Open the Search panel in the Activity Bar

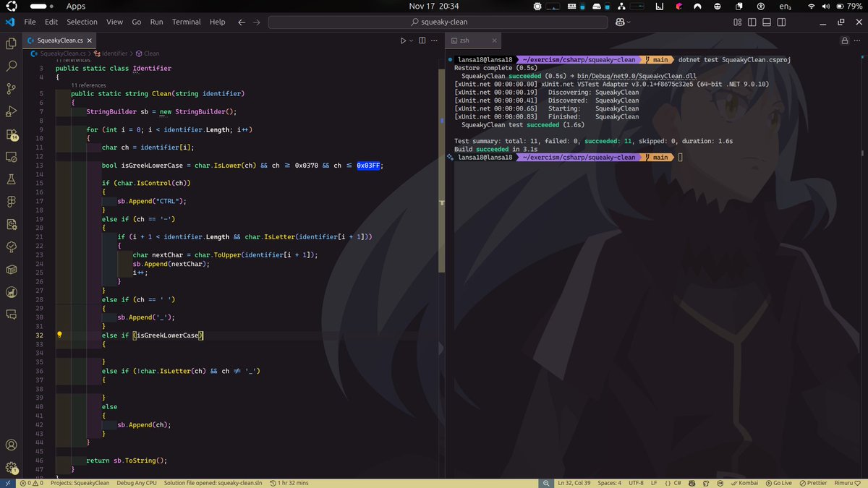[x=10, y=66]
